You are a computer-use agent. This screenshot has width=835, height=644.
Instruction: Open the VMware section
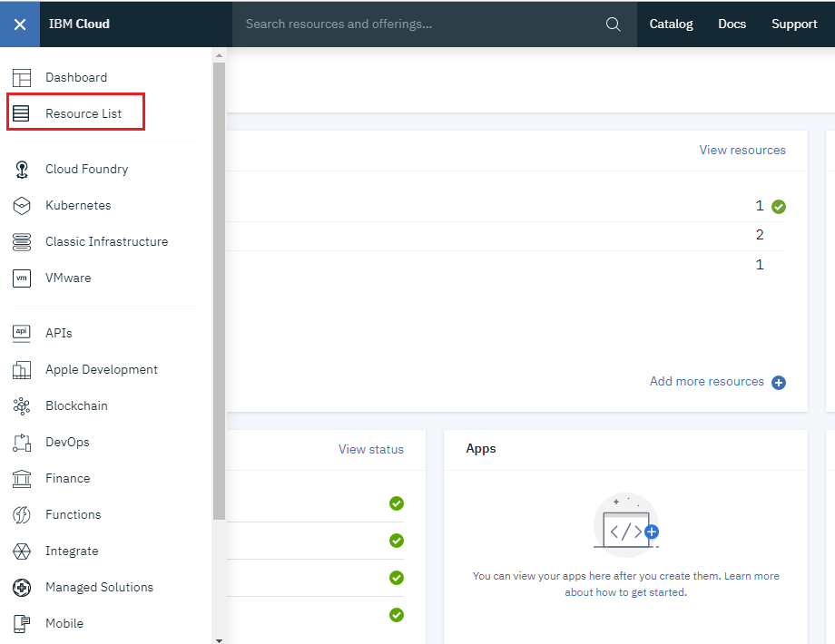pyautogui.click(x=67, y=278)
